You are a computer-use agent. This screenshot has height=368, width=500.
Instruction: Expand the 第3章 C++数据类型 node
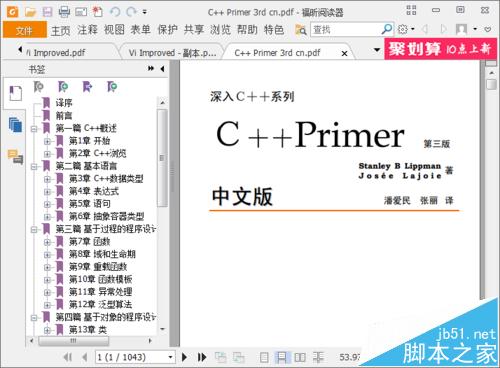(47, 179)
